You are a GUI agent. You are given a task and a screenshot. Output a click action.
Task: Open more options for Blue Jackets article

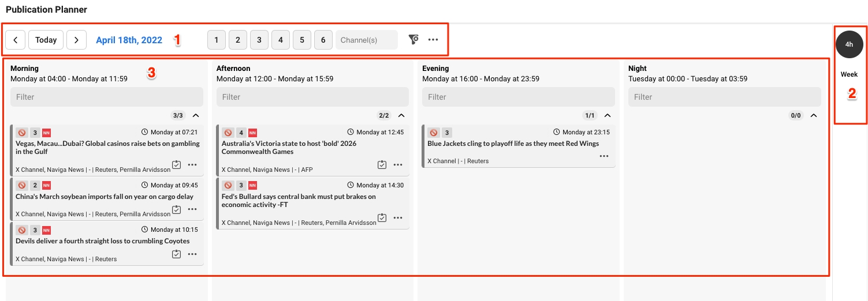point(604,156)
